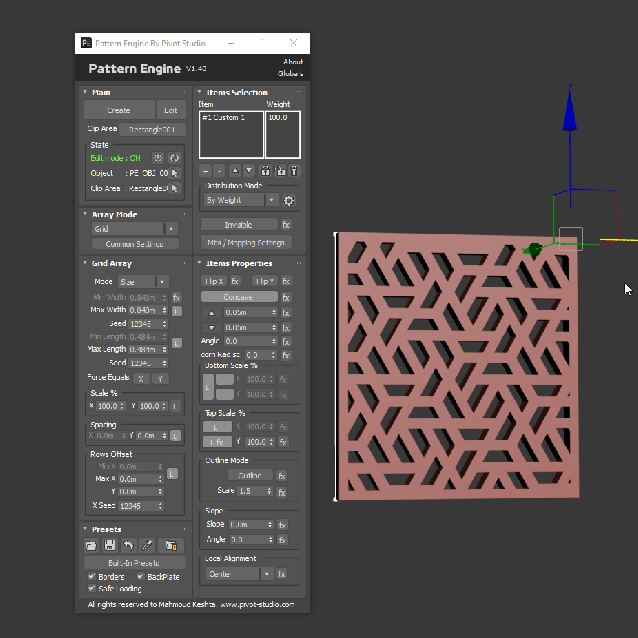Collapse the Items Properties rollout
The width and height of the screenshot is (638, 638).
[x=199, y=263]
